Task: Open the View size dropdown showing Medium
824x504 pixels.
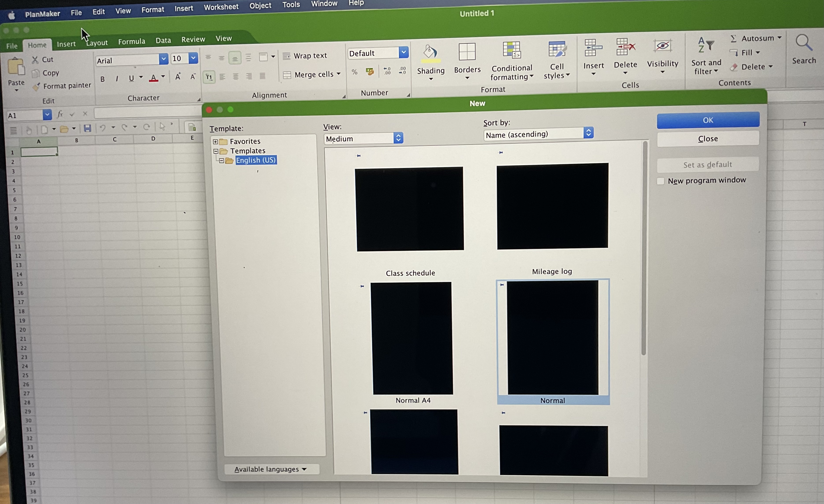Action: 363,138
